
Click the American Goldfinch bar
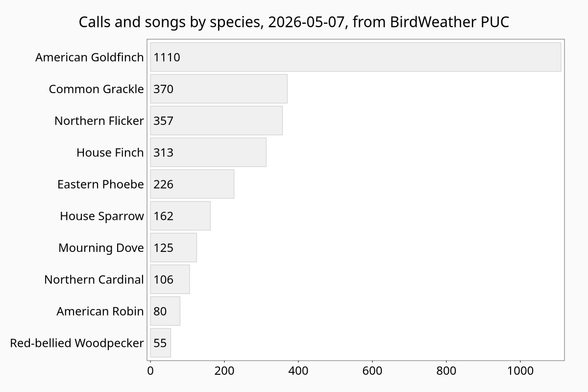(356, 57)
